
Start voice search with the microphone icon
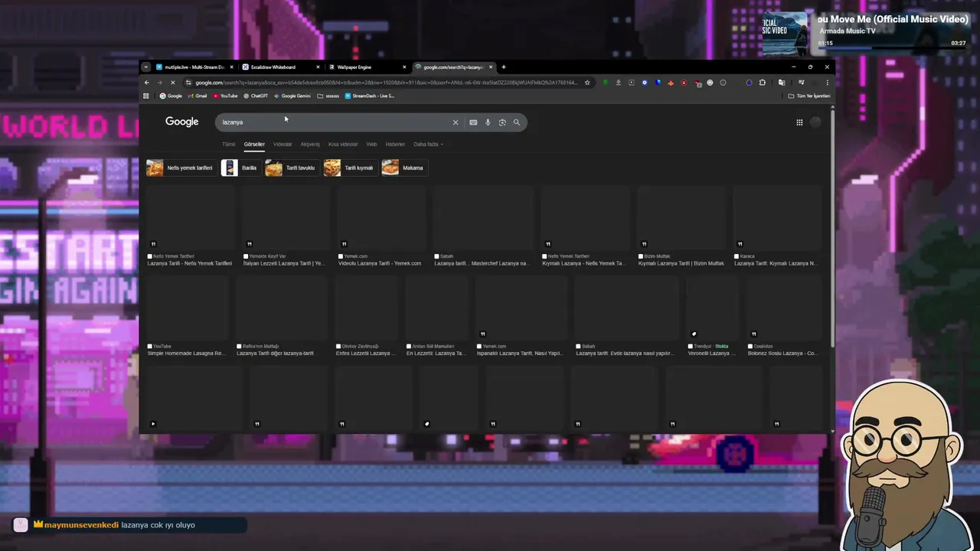coord(488,122)
